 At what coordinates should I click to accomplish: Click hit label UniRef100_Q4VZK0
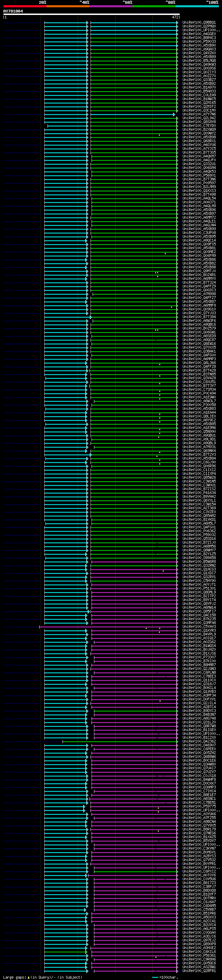pyautogui.click(x=199, y=53)
